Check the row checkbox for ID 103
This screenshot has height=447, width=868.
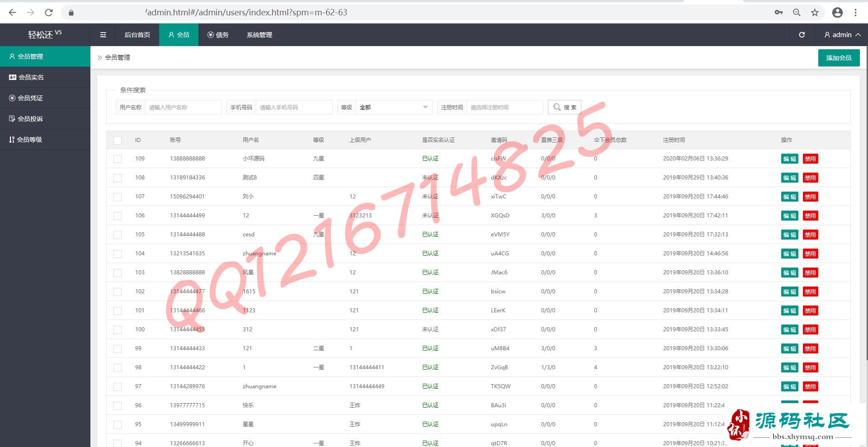coord(118,273)
